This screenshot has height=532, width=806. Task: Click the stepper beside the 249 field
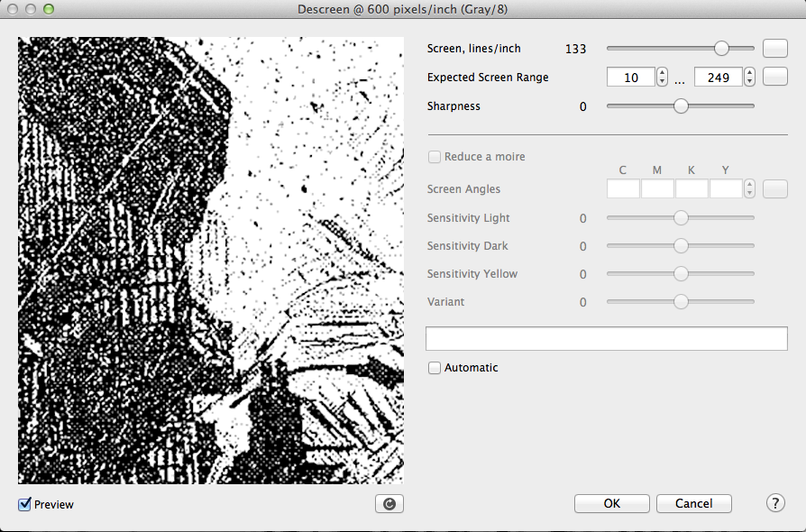coord(749,78)
